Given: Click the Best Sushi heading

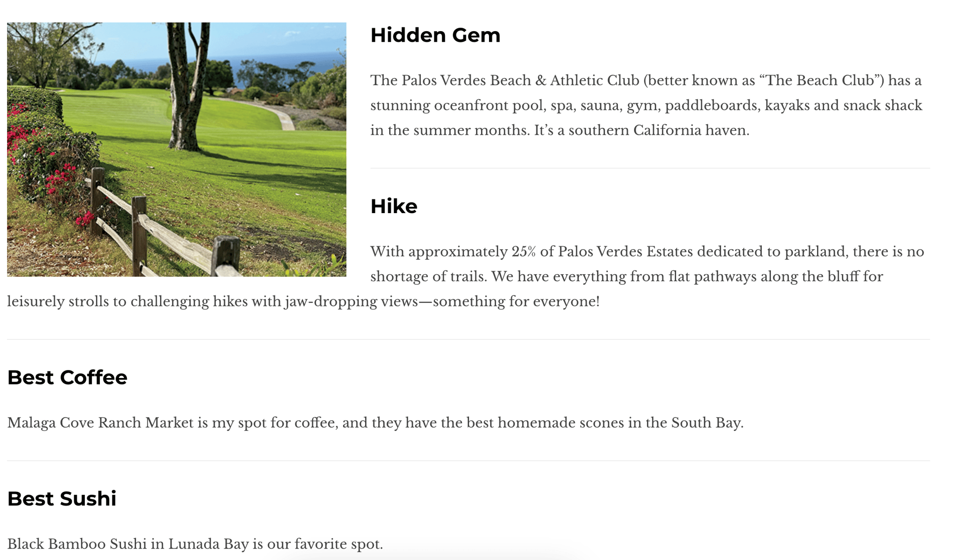Looking at the screenshot, I should coord(62,499).
